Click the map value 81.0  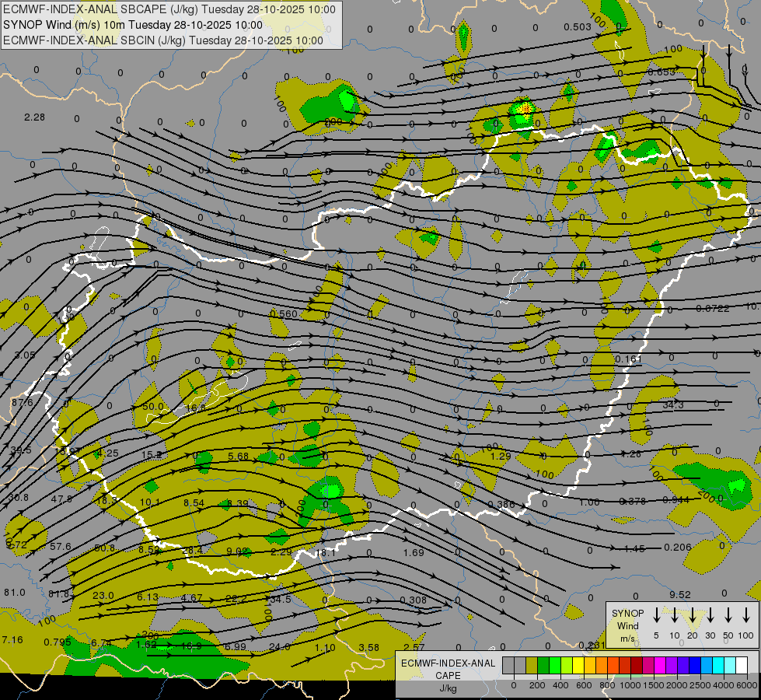pos(15,592)
